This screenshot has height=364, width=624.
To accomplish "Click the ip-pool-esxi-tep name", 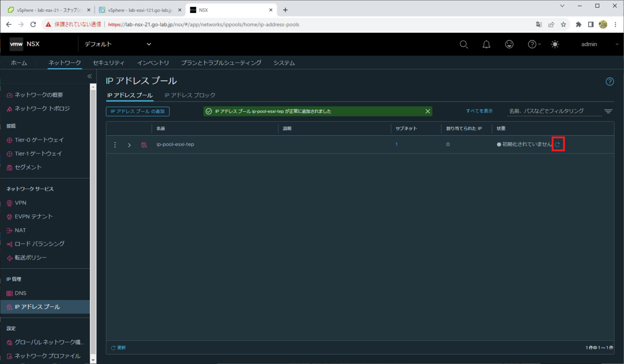I will coord(175,145).
